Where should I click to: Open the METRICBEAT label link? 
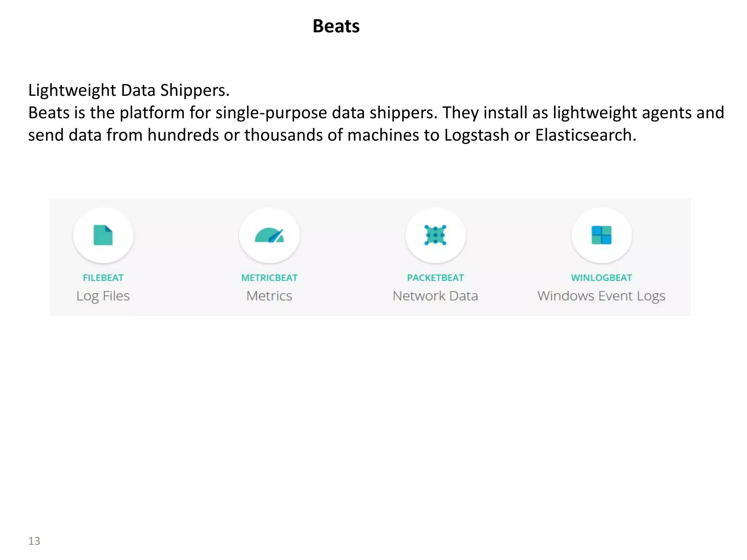tap(269, 278)
